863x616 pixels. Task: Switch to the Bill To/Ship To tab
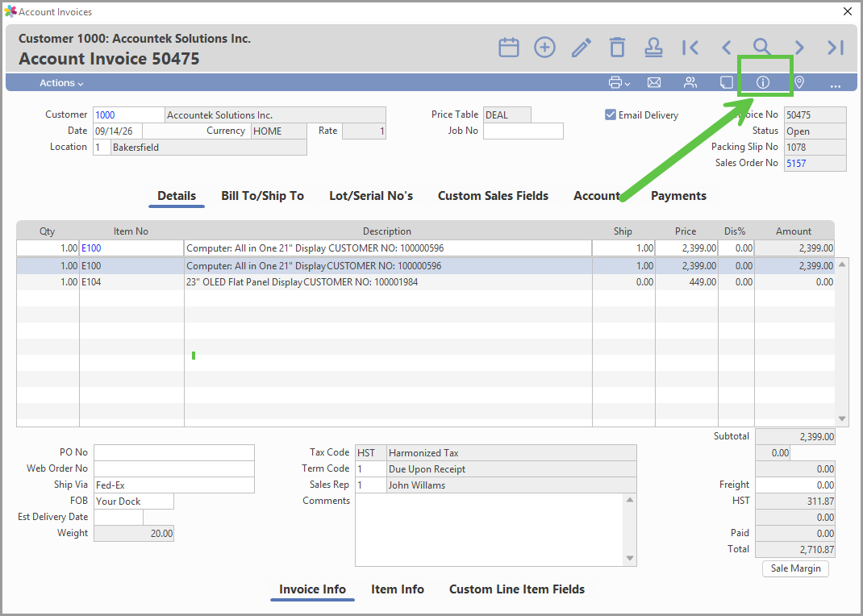[x=263, y=196]
